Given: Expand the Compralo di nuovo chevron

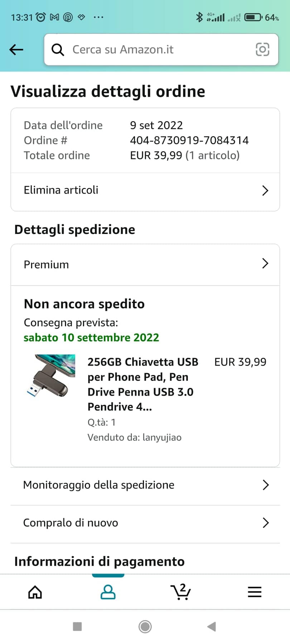Looking at the screenshot, I should (x=266, y=523).
